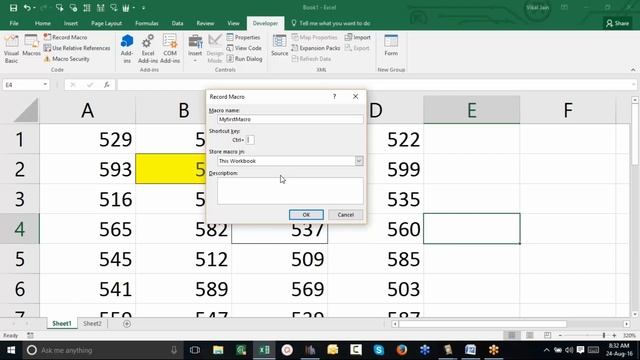Click the Macro name field
This screenshot has width=640, height=360.
coord(290,119)
